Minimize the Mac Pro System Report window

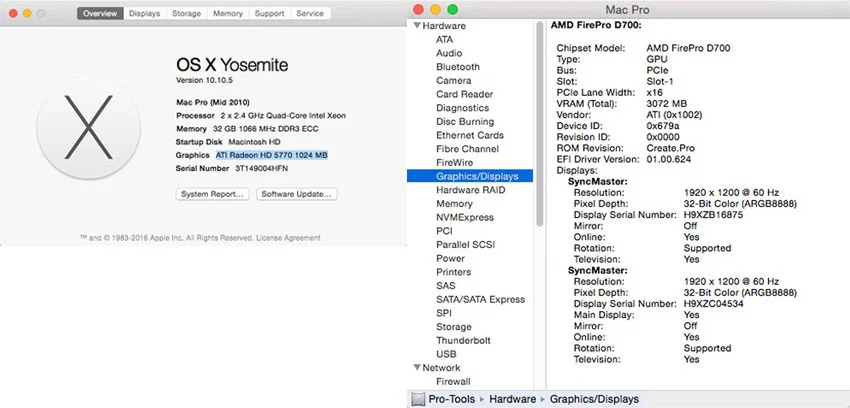click(435, 10)
